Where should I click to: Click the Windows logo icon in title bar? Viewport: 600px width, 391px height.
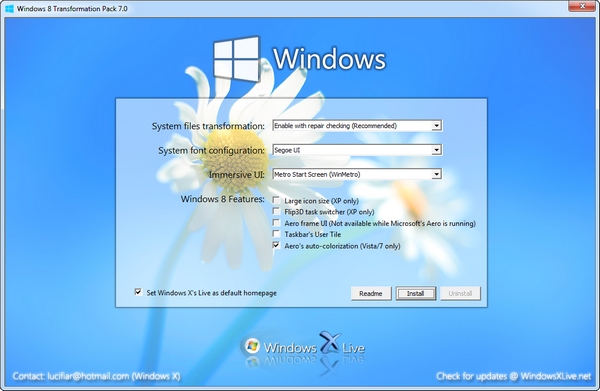(10, 8)
